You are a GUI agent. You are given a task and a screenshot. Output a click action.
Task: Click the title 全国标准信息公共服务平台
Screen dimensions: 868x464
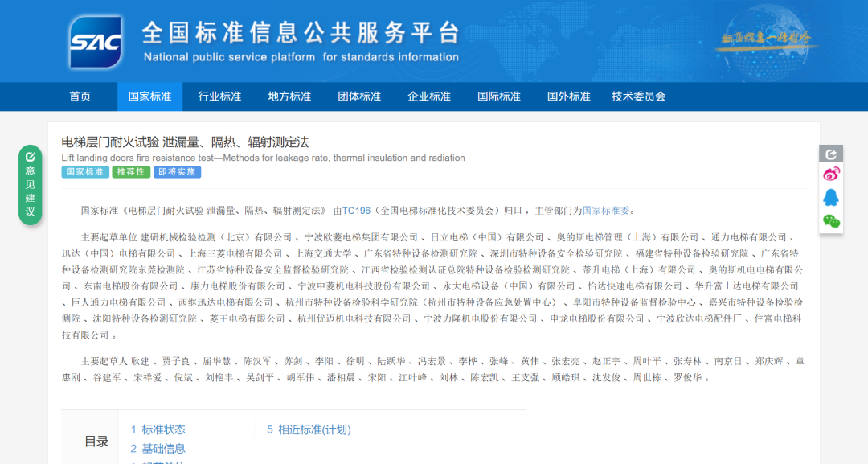pyautogui.click(x=301, y=33)
